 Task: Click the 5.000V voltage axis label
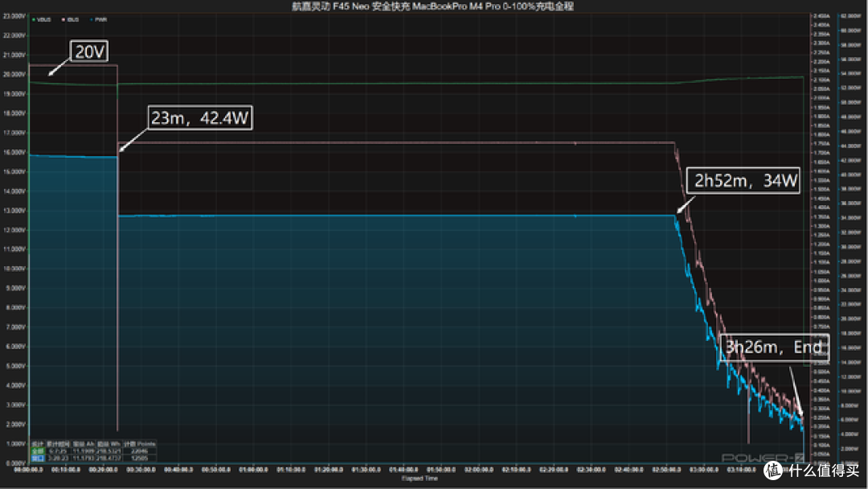(x=15, y=366)
